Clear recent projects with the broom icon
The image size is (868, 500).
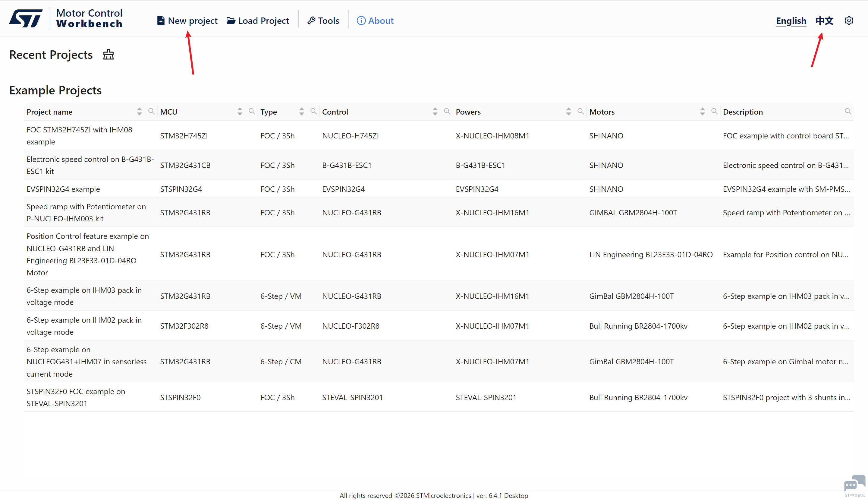pyautogui.click(x=108, y=55)
